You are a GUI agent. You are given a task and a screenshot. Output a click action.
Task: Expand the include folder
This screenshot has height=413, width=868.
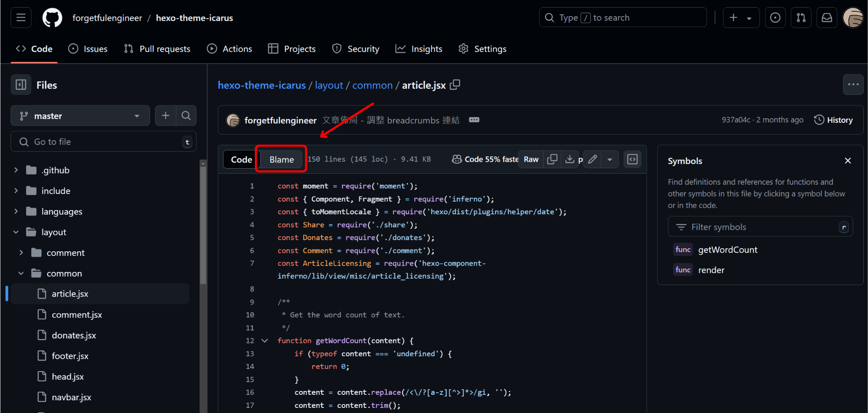coord(16,191)
